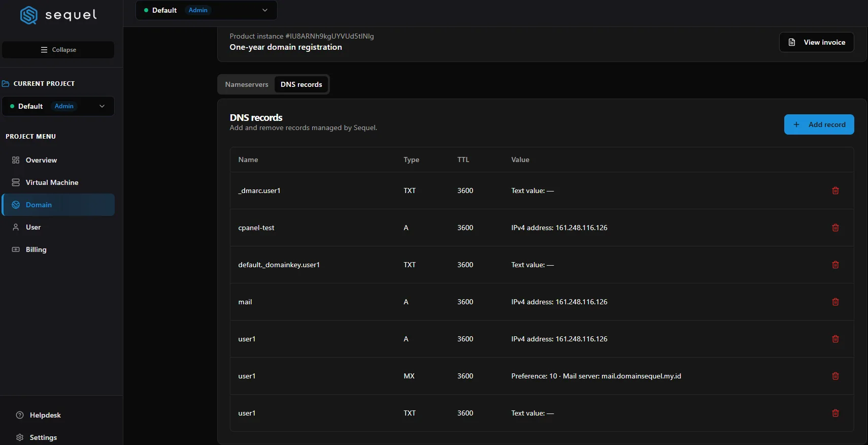868x445 pixels.
Task: Delete the user1 A record
Action: point(836,339)
